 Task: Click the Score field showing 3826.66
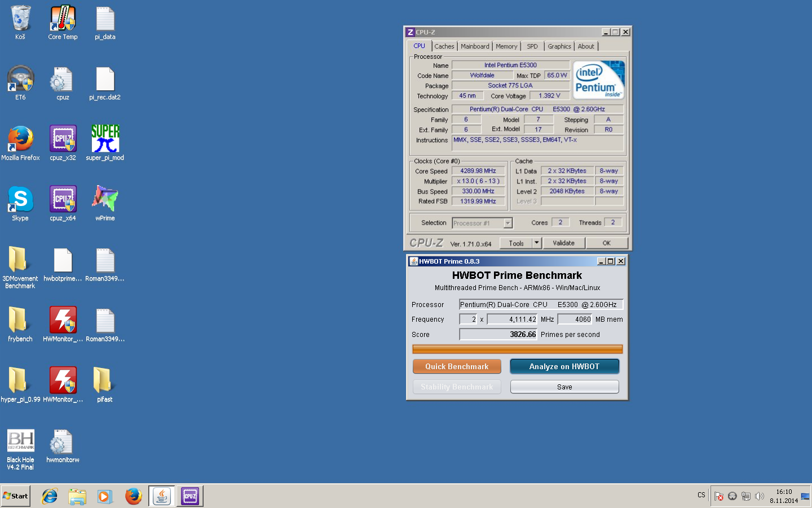pyautogui.click(x=498, y=335)
